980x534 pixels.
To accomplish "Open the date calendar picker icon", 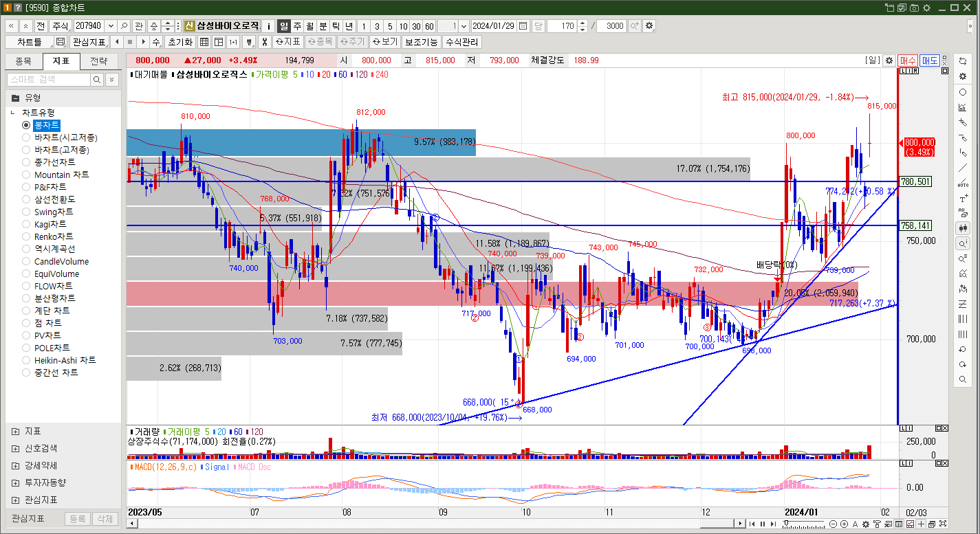I will coord(523,26).
